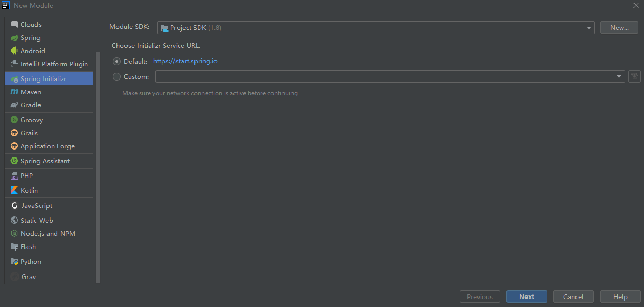The width and height of the screenshot is (644, 307).
Task: Select Spring entry in module list
Action: pyautogui.click(x=49, y=38)
